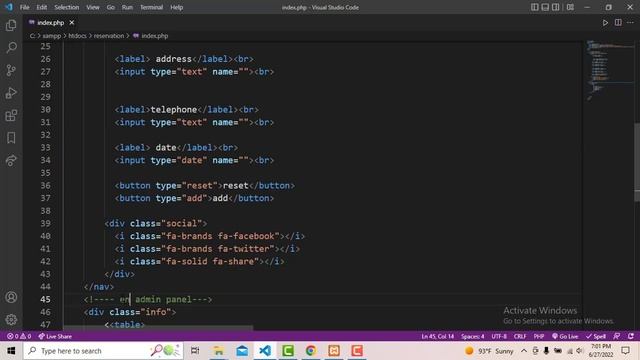
Task: Open the feedback icon in status bar
Action: tap(617, 336)
